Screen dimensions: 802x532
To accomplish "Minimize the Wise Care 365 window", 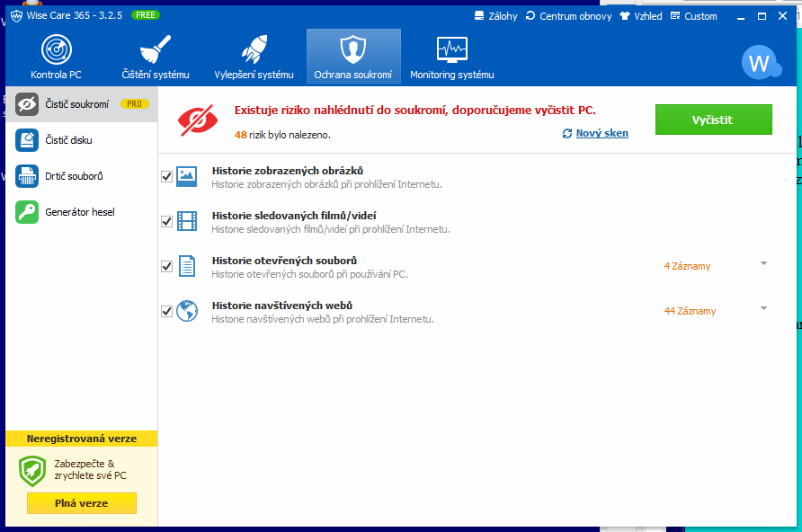I will pyautogui.click(x=741, y=16).
